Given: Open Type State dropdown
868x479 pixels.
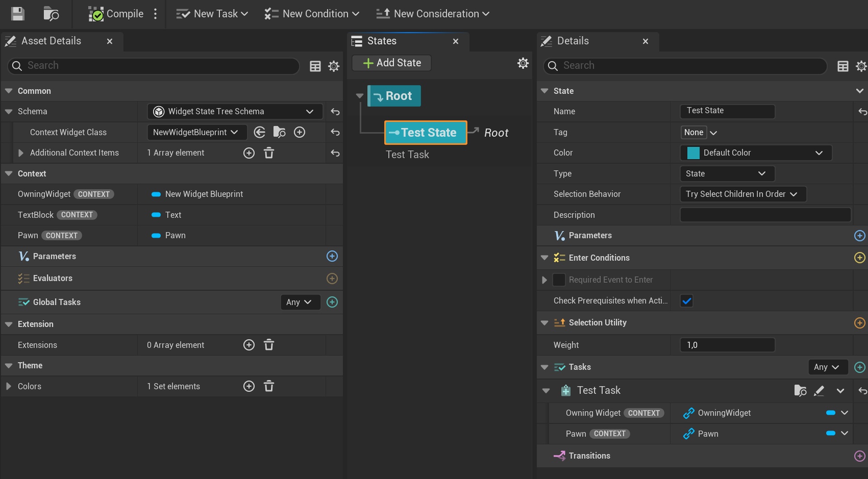Looking at the screenshot, I should pos(727,174).
